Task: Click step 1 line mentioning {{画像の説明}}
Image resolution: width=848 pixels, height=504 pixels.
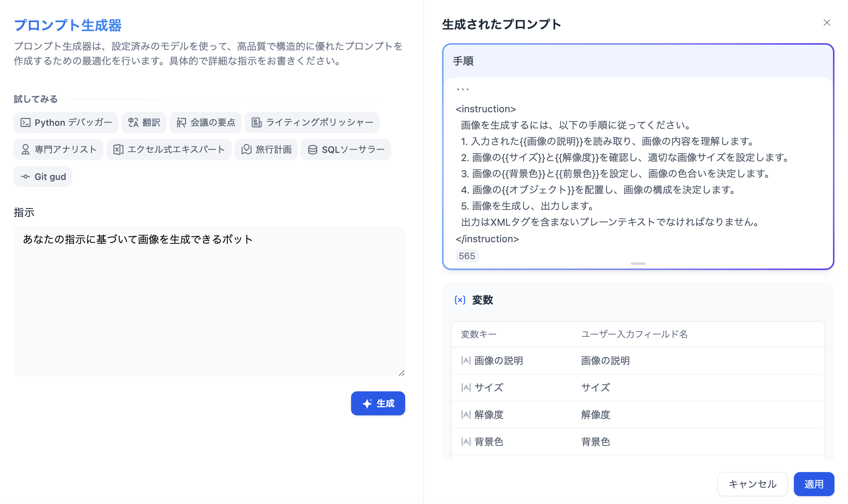Action: [x=608, y=141]
